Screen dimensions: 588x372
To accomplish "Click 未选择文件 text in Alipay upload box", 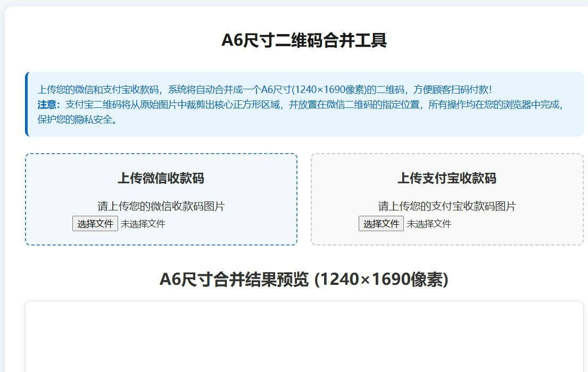I will (429, 224).
